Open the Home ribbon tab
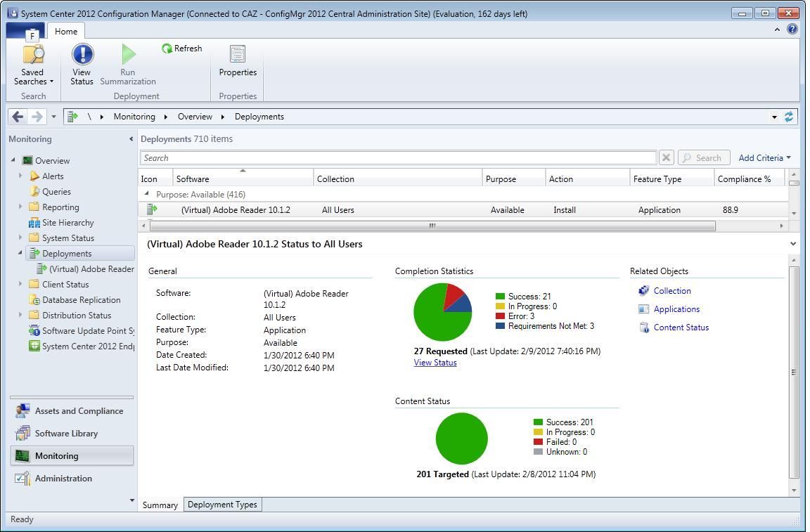810x532 pixels. (66, 32)
